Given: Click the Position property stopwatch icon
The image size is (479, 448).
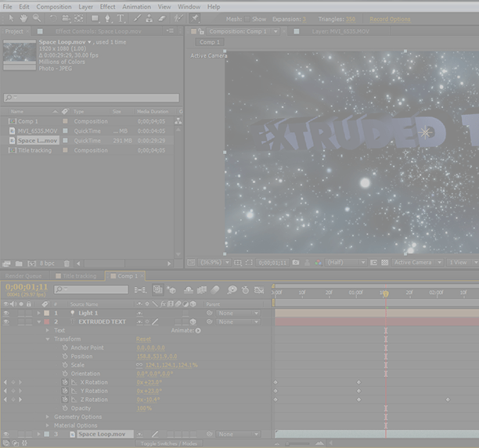Looking at the screenshot, I should pos(65,357).
